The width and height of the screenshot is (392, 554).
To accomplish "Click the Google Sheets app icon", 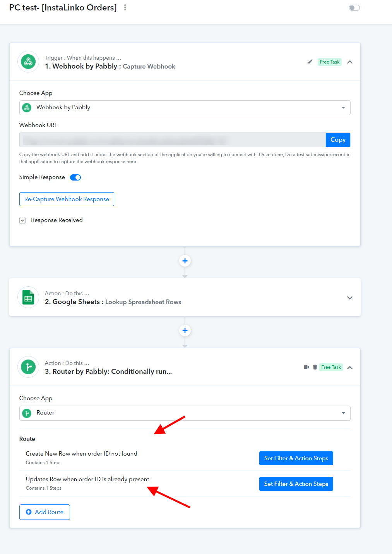I will click(28, 298).
